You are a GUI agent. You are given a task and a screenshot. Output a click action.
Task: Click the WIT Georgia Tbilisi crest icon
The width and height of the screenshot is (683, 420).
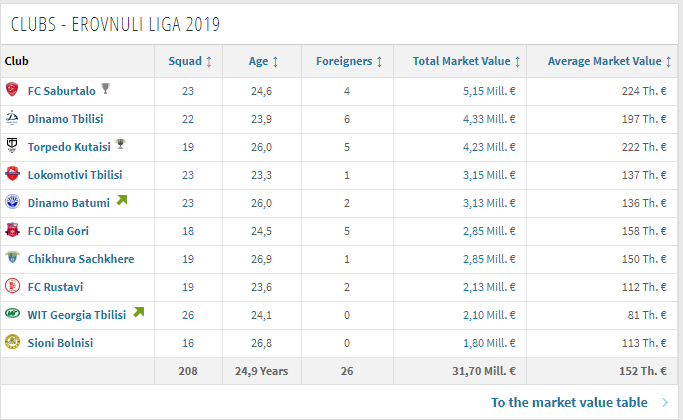pyautogui.click(x=12, y=315)
